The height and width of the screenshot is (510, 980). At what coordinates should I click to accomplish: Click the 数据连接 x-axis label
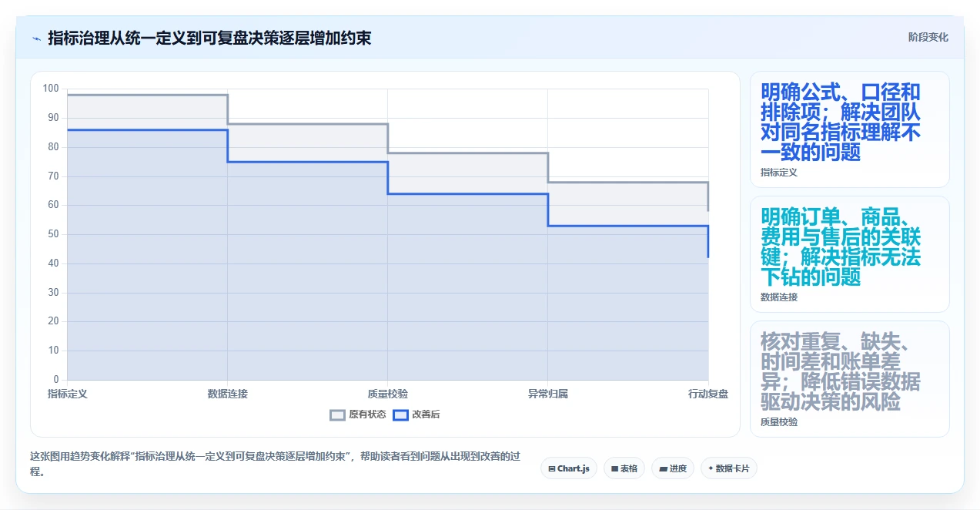(228, 394)
